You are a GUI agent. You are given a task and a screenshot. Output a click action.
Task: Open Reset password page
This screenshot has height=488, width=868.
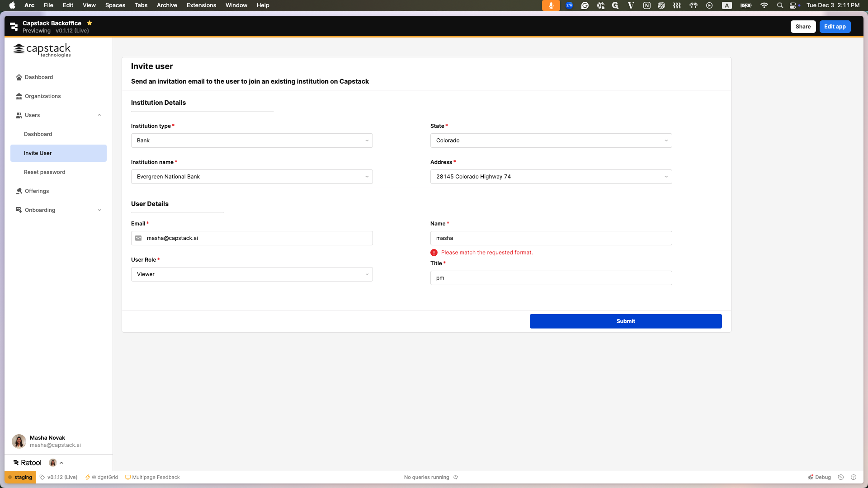pos(58,172)
